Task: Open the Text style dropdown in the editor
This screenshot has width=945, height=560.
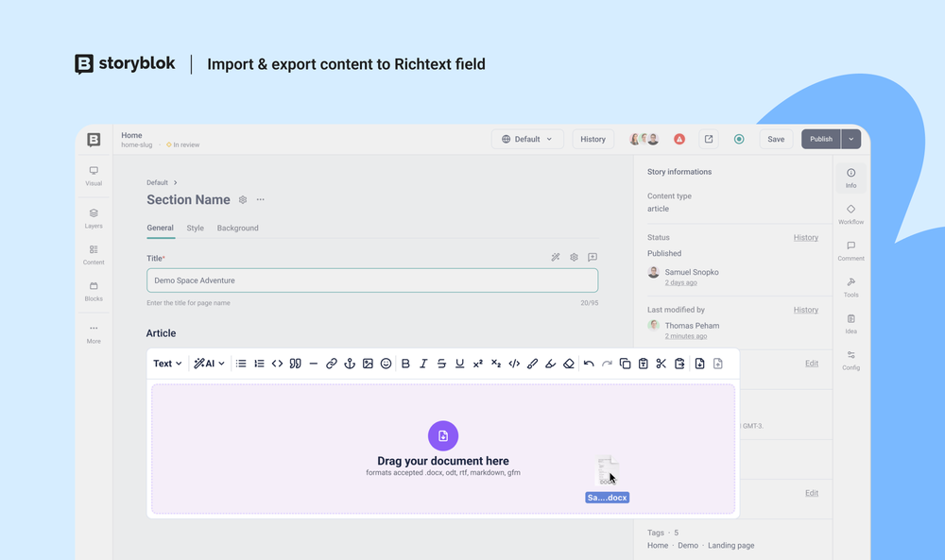Action: 166,364
